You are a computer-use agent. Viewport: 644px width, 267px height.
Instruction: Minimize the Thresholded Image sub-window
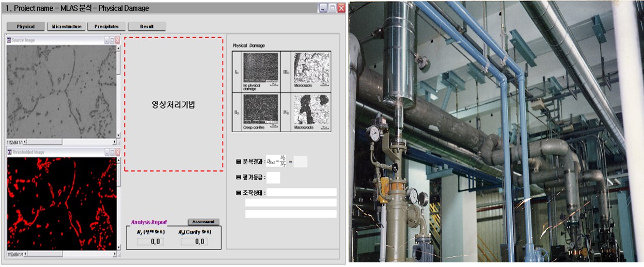[107, 152]
